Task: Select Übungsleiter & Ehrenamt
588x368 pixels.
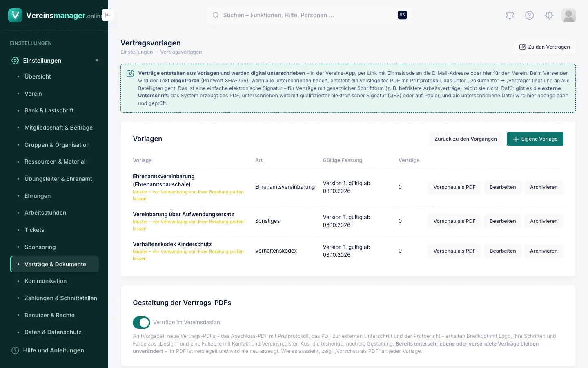Action: (54, 179)
